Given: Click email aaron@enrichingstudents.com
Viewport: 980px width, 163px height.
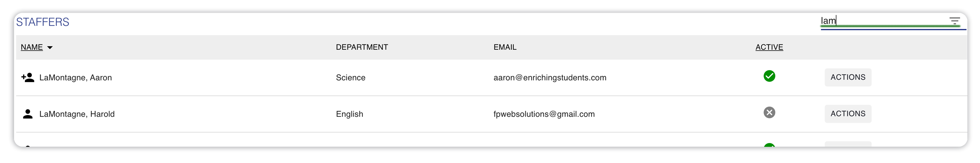Looking at the screenshot, I should (550, 78).
